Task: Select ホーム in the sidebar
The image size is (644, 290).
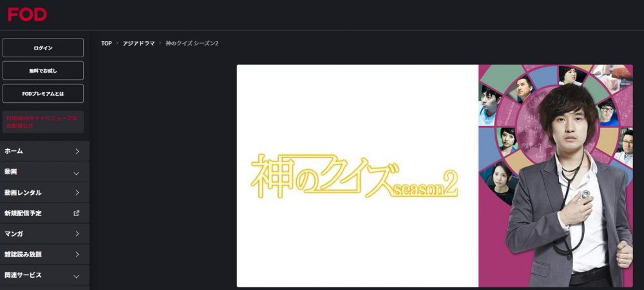Action: click(44, 151)
